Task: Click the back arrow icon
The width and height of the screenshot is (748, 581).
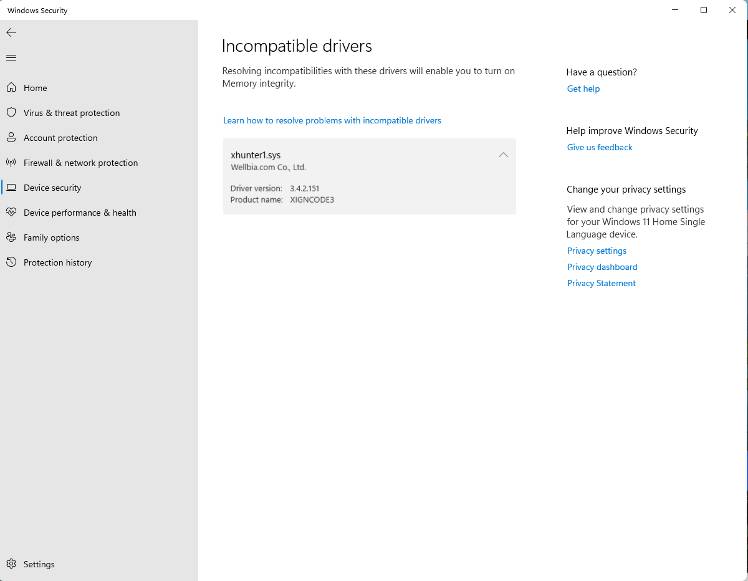Action: click(11, 33)
